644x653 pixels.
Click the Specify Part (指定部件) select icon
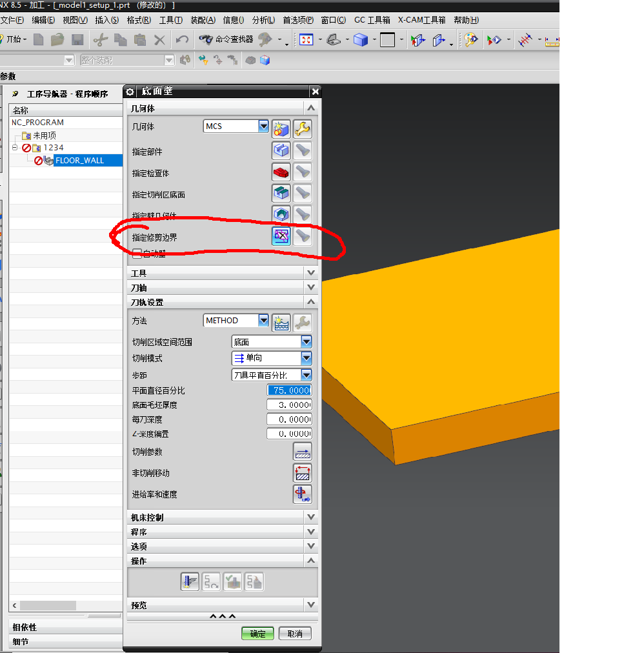click(x=281, y=152)
